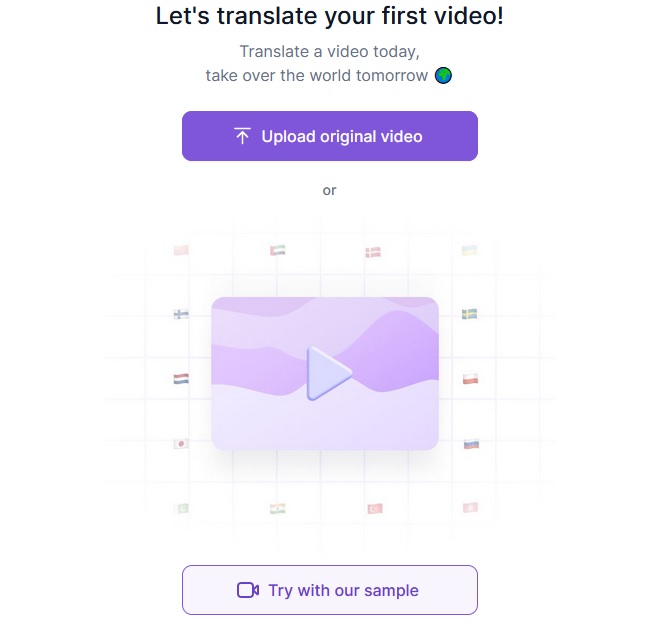This screenshot has width=645, height=633.
Task: Select Try with our sample
Action: 329,590
